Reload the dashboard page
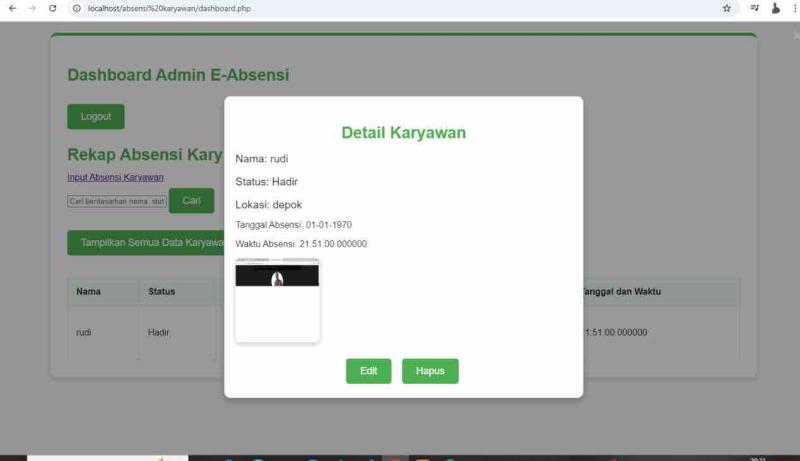This screenshot has height=461, width=800. pyautogui.click(x=52, y=8)
